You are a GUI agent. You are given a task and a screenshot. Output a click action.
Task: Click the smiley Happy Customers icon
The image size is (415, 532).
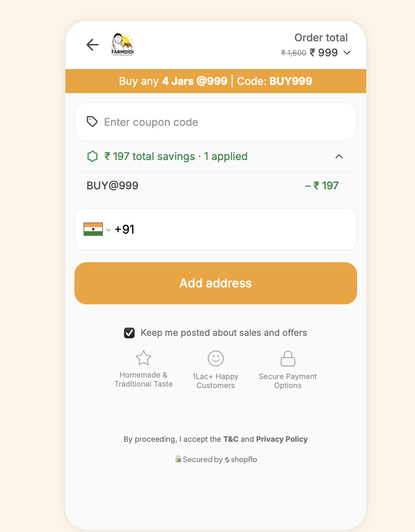click(216, 358)
